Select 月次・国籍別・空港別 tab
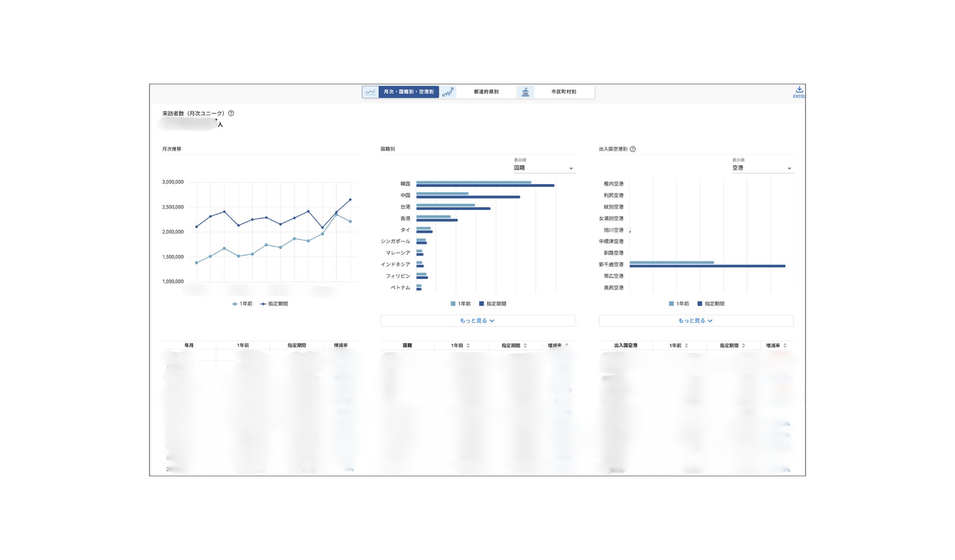This screenshot has width=955, height=560. click(408, 92)
